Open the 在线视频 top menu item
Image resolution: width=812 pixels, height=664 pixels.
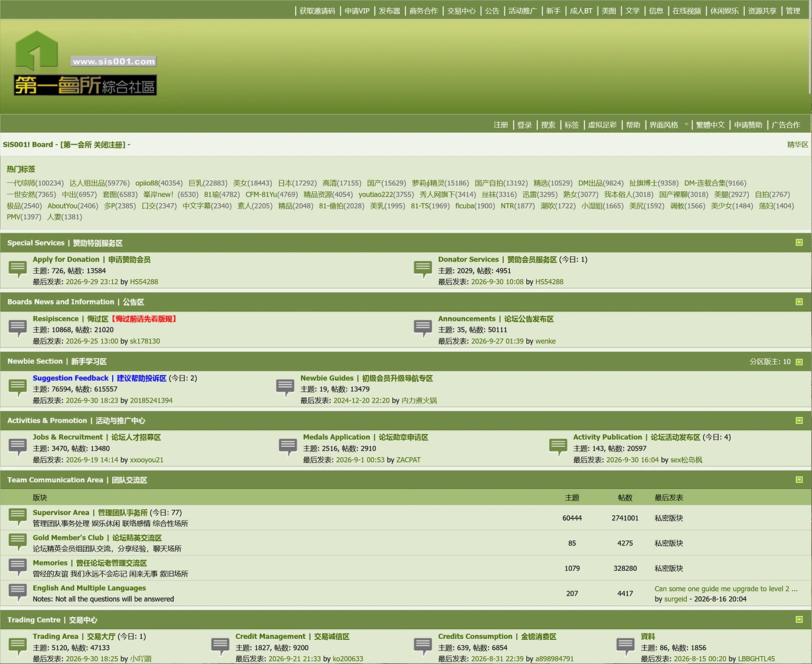(x=687, y=11)
